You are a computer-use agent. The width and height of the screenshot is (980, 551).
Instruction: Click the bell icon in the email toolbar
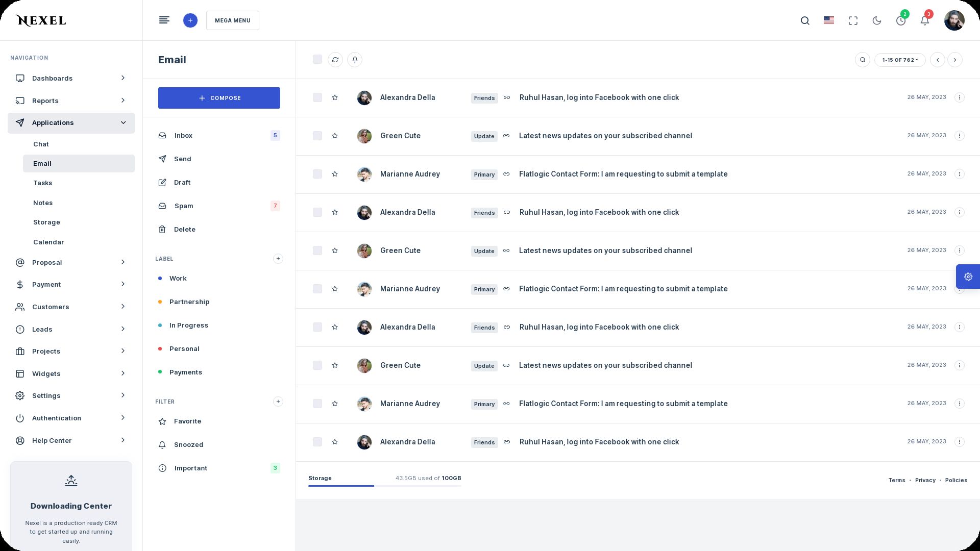coord(355,60)
